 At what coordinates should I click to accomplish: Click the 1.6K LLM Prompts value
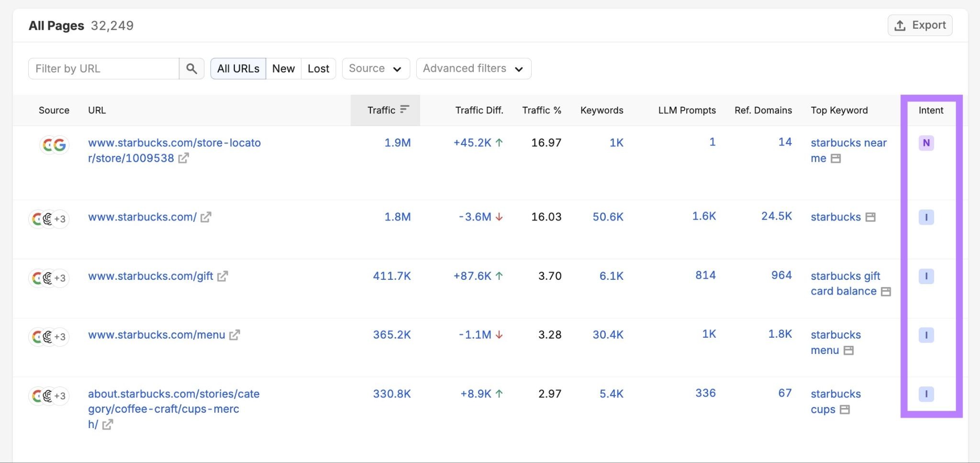click(704, 216)
